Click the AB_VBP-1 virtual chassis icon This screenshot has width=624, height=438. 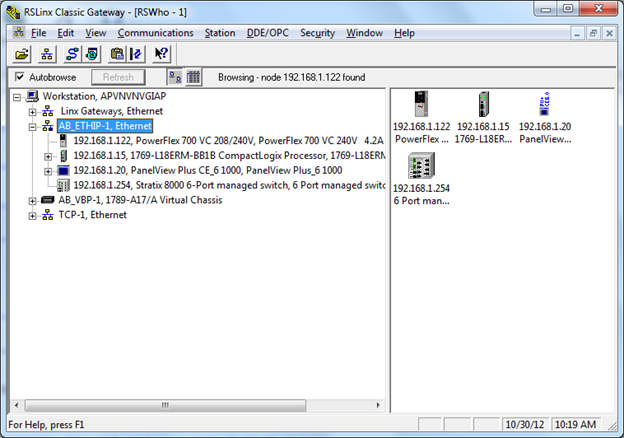click(48, 200)
